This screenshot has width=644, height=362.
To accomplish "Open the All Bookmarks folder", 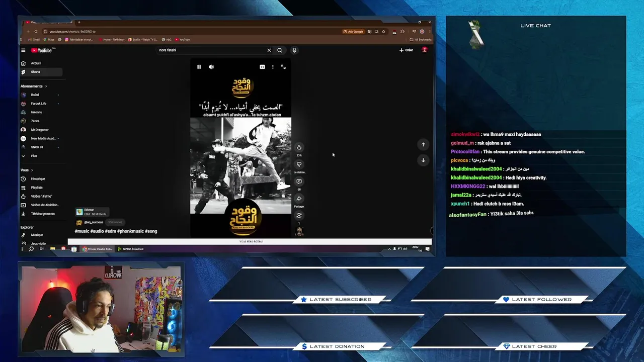I will (421, 39).
